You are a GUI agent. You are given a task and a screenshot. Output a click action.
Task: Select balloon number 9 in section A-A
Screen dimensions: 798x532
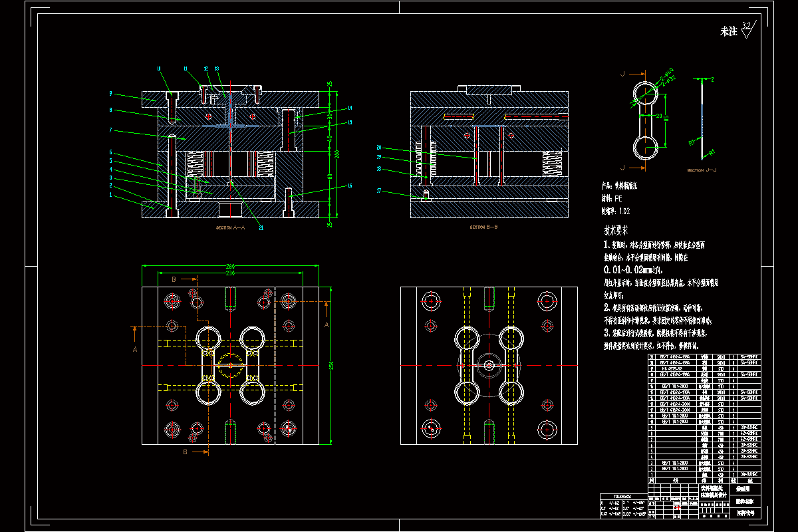(111, 94)
